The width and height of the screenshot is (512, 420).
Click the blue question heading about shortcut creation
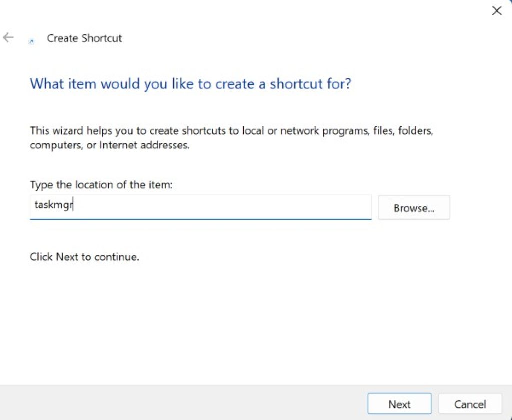click(x=190, y=83)
